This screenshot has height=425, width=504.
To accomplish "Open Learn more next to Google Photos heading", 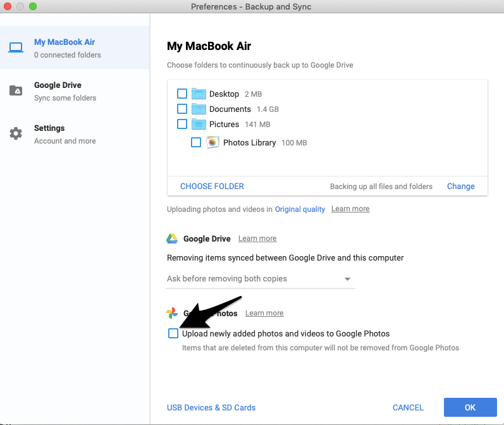I will 264,313.
